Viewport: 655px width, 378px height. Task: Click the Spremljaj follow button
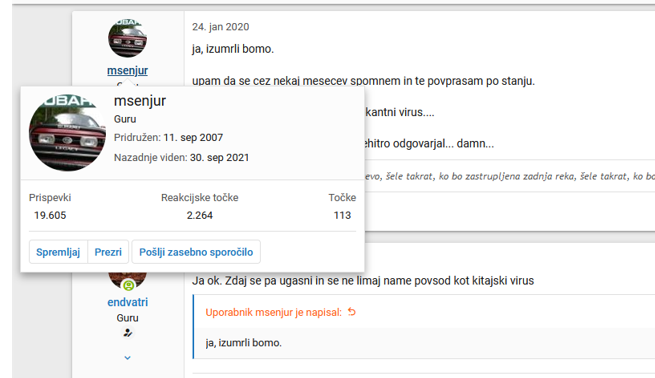58,252
